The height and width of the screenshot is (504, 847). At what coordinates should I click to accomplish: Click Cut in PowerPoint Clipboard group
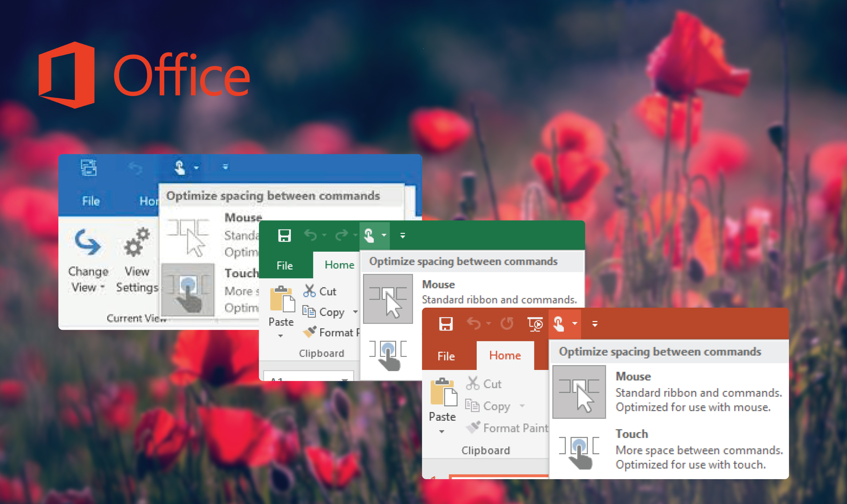(x=484, y=384)
